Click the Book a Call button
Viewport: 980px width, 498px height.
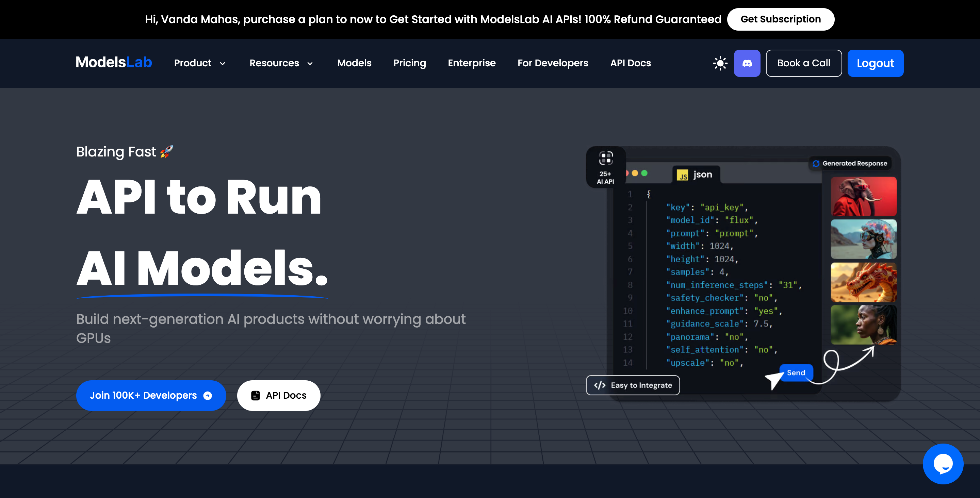[x=803, y=63]
